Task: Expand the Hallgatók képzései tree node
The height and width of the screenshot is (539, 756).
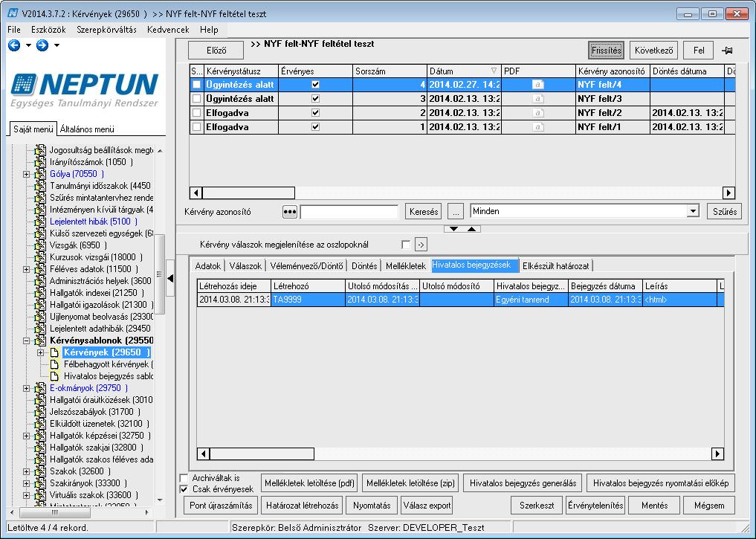Action: pyautogui.click(x=27, y=436)
